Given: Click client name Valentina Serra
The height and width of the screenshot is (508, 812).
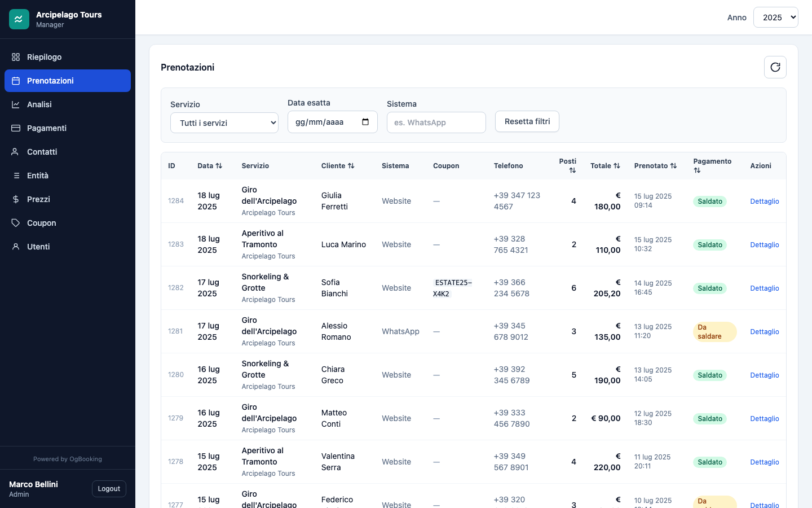Looking at the screenshot, I should (x=338, y=462).
